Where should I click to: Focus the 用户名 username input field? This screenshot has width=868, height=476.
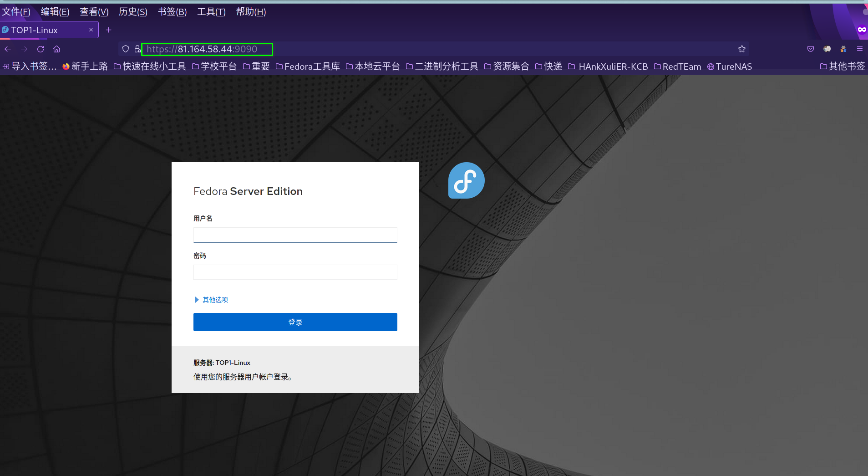(295, 235)
